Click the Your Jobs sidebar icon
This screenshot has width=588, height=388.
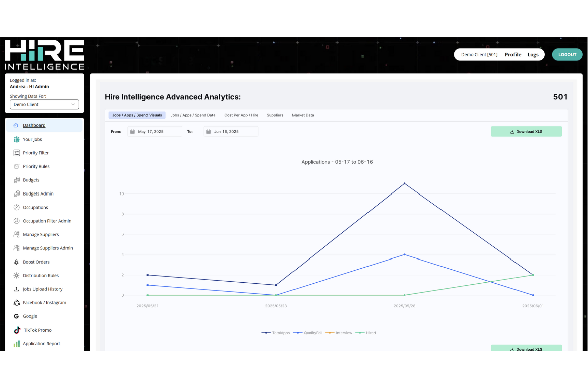[x=16, y=139]
